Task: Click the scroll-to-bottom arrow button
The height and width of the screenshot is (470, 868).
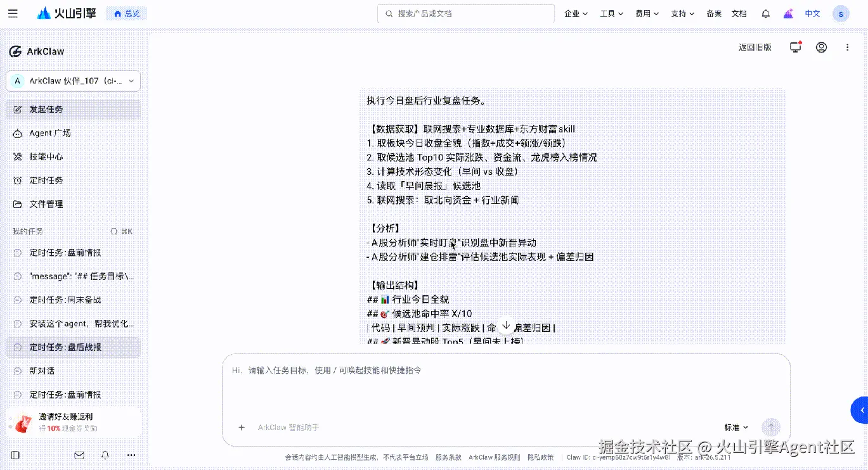Action: point(506,325)
